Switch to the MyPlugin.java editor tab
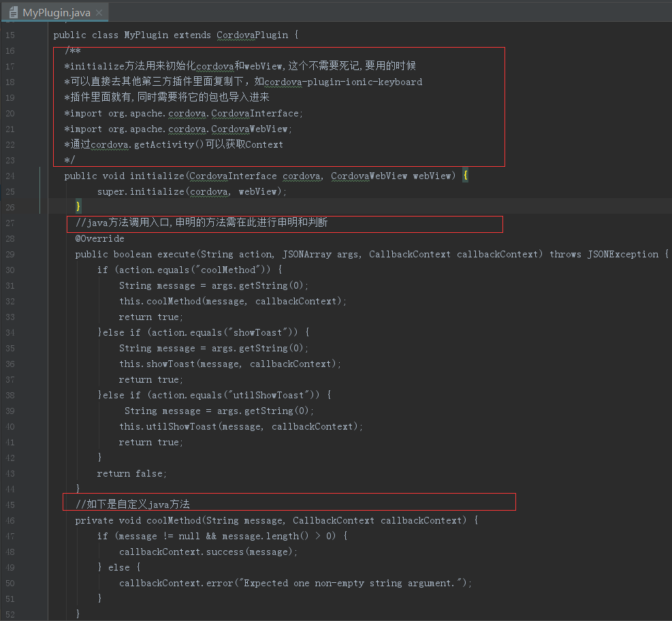672x621 pixels. pos(56,12)
